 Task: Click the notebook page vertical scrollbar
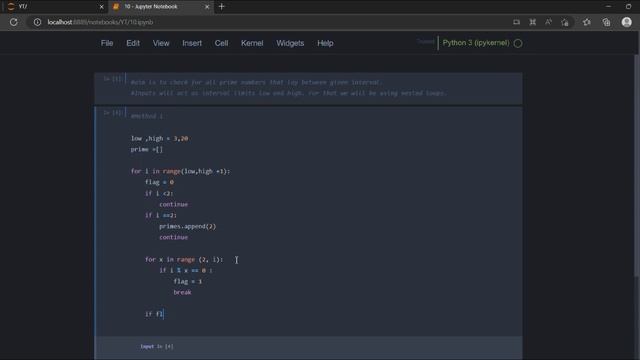pos(636,166)
